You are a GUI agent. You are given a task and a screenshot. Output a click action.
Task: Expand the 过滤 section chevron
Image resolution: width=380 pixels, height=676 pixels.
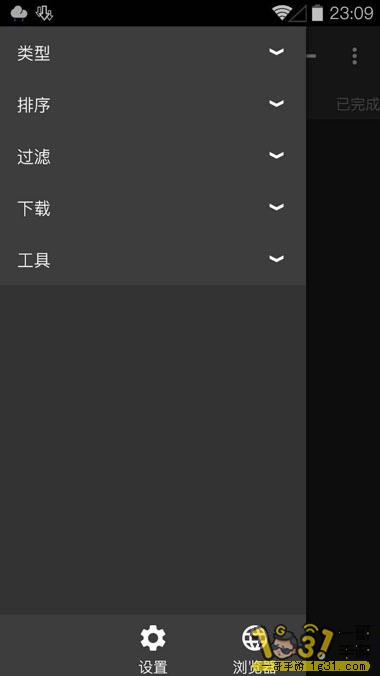(x=276, y=155)
